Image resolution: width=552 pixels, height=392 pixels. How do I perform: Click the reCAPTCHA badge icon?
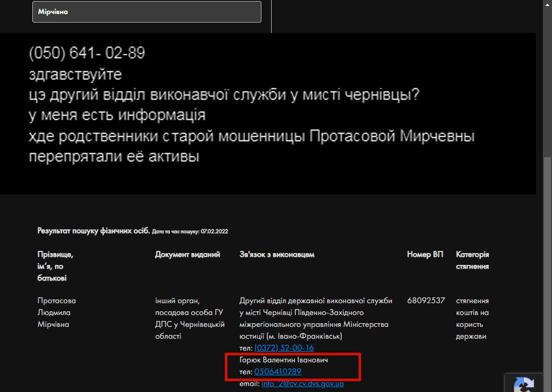tap(524, 384)
